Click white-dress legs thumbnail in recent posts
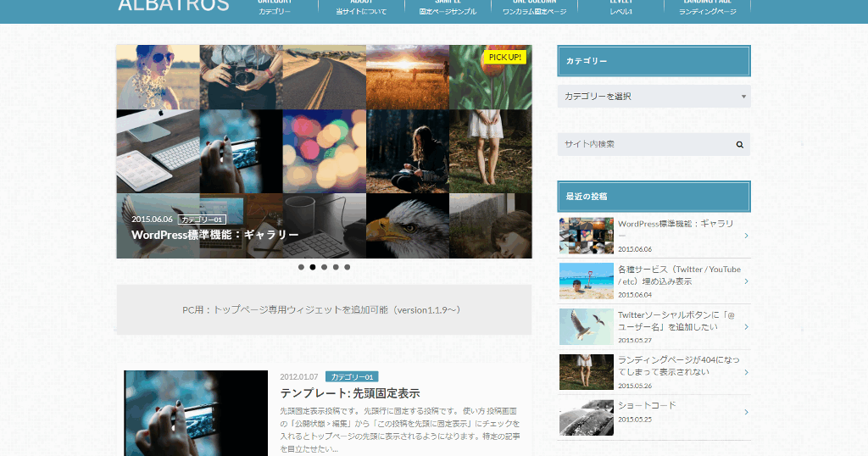 pyautogui.click(x=587, y=372)
